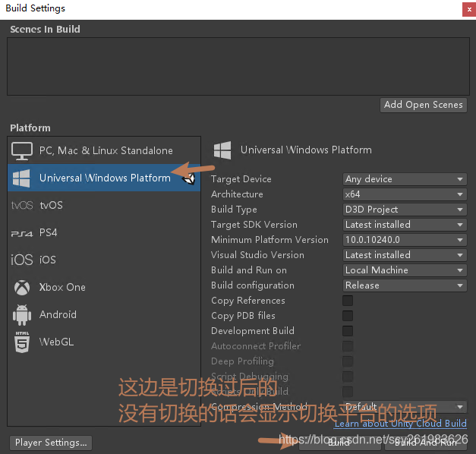Click the large Windows logo in the settings header

pos(222,150)
